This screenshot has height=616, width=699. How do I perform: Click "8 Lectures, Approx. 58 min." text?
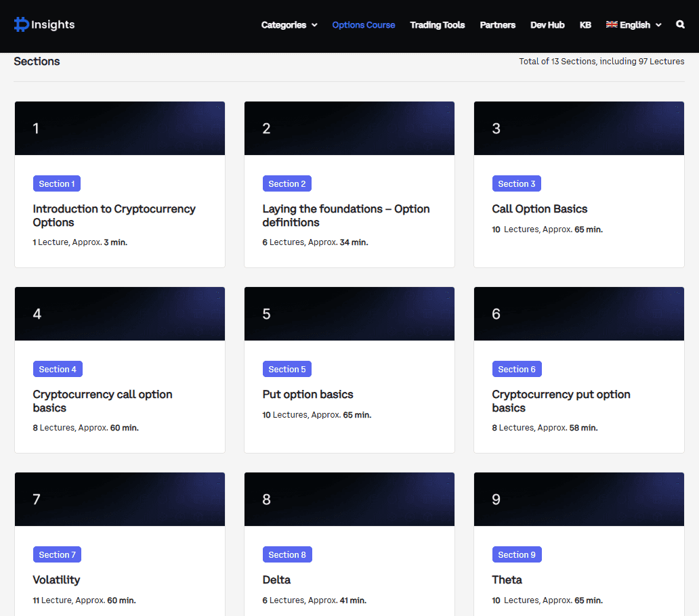545,428
